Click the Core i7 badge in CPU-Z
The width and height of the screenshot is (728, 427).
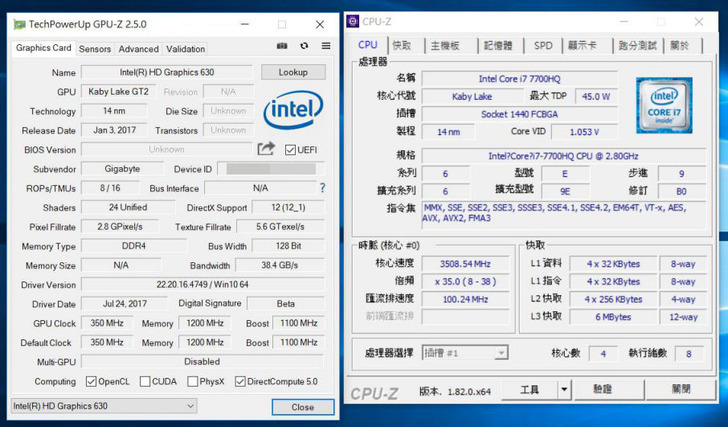pyautogui.click(x=664, y=105)
